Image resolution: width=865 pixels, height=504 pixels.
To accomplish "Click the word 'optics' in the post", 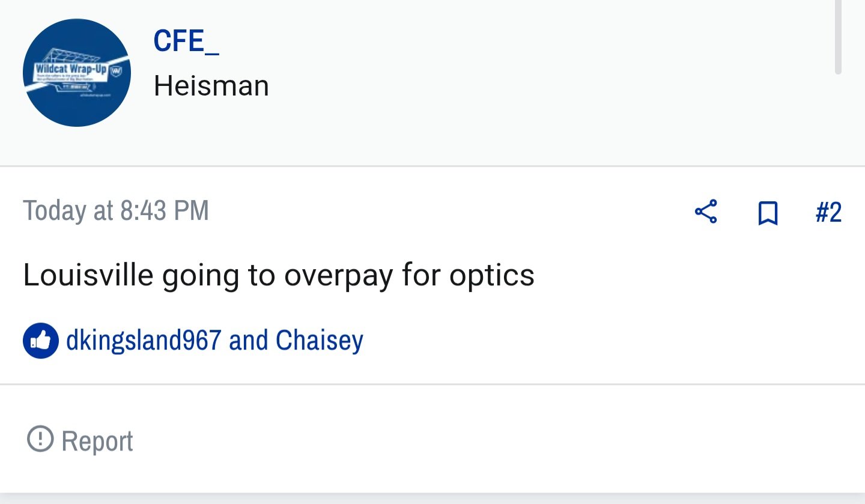I will point(492,276).
